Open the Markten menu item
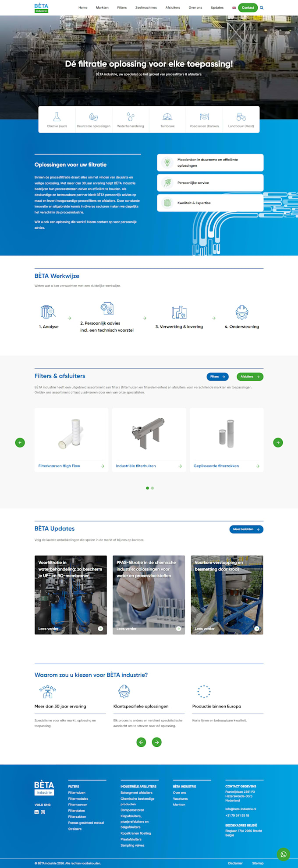The width and height of the screenshot is (298, 868). (x=102, y=8)
